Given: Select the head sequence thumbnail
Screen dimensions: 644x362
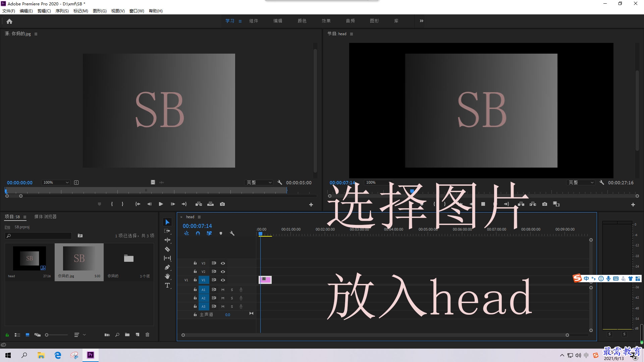Looking at the screenshot, I should [30, 258].
